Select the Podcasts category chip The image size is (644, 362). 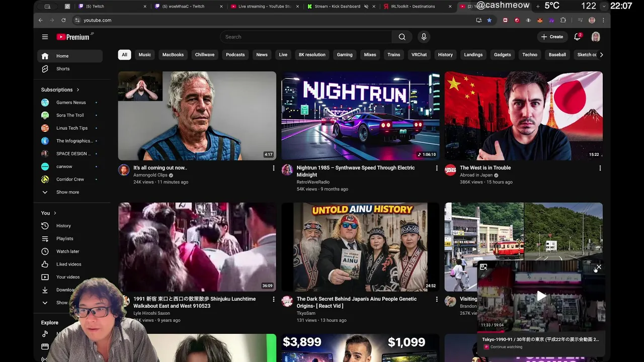tap(235, 55)
